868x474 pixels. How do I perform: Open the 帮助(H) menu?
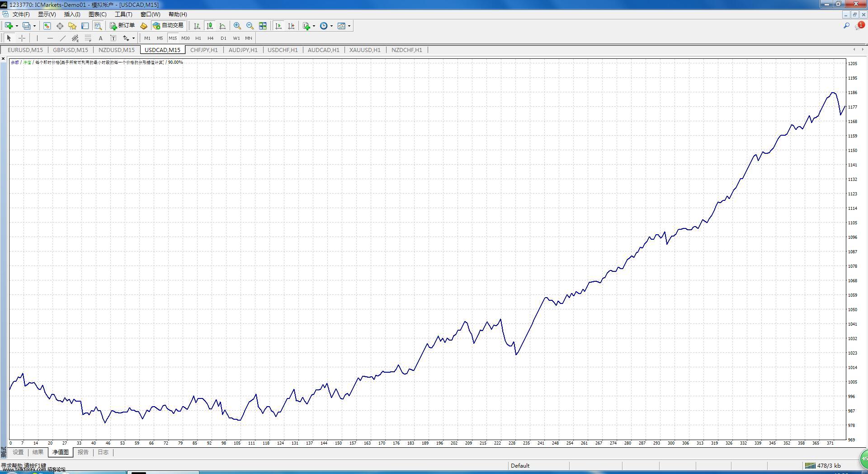click(x=178, y=14)
